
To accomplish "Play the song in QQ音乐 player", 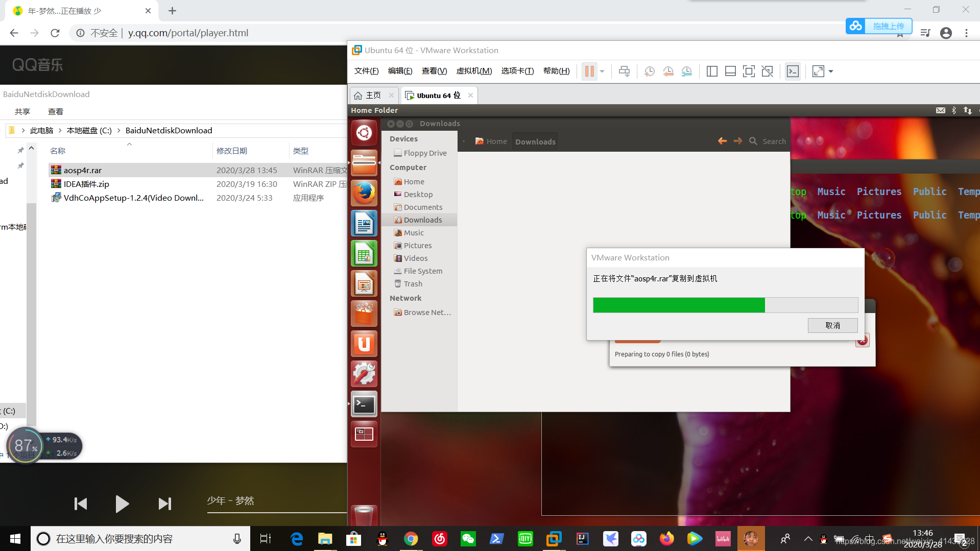I will pyautogui.click(x=122, y=504).
